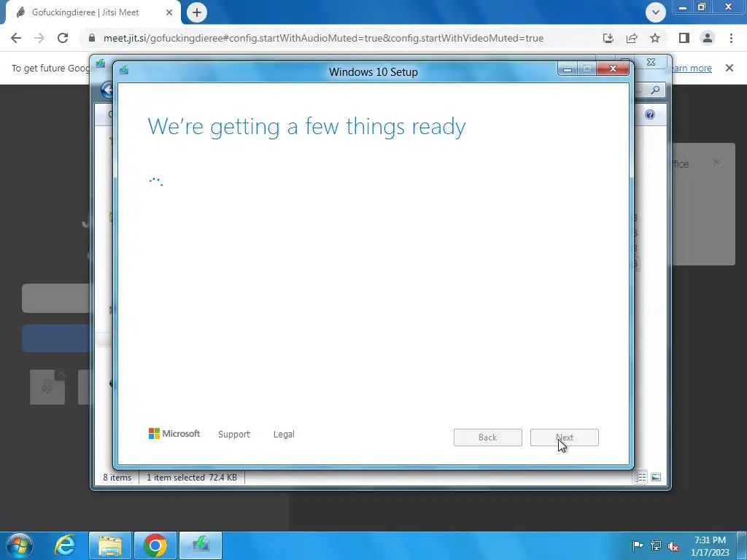747x560 pixels.
Task: Open the Legal link in Setup
Action: click(x=284, y=435)
